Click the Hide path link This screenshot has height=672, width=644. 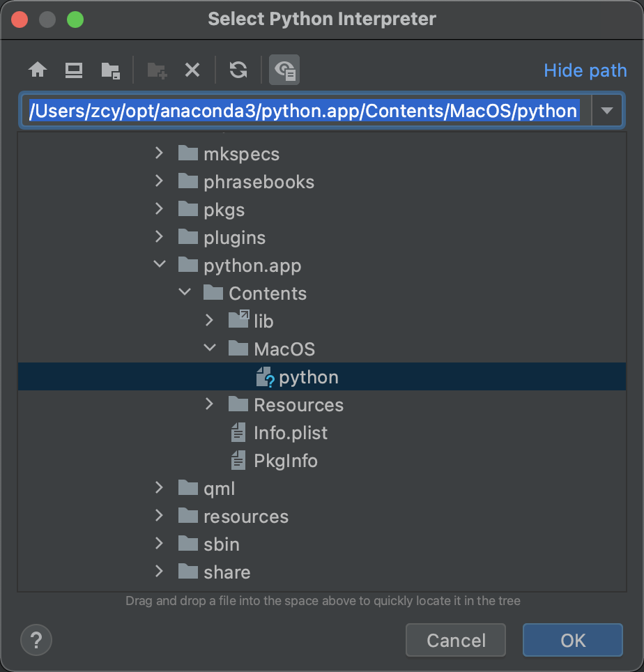[x=585, y=70]
